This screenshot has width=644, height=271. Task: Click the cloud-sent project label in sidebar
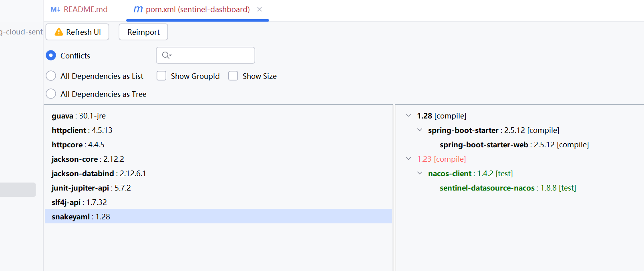tap(21, 32)
